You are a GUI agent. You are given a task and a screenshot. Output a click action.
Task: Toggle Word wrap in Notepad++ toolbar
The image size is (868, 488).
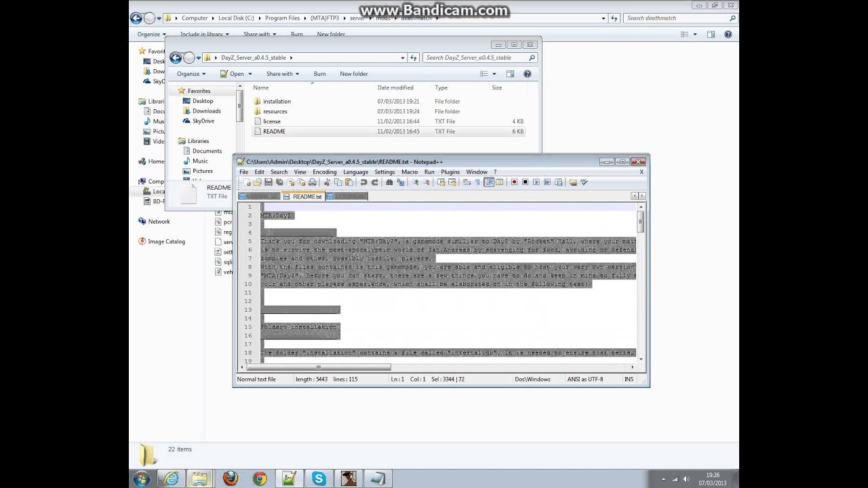(466, 182)
